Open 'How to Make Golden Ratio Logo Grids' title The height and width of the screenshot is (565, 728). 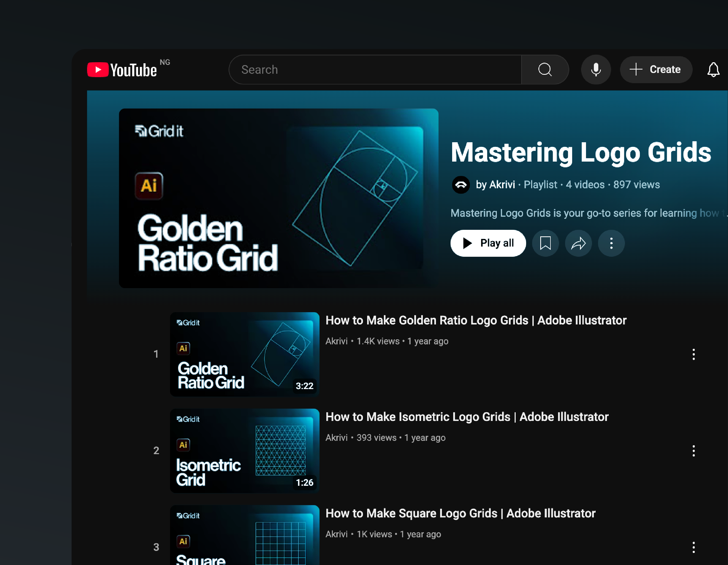pyautogui.click(x=476, y=320)
